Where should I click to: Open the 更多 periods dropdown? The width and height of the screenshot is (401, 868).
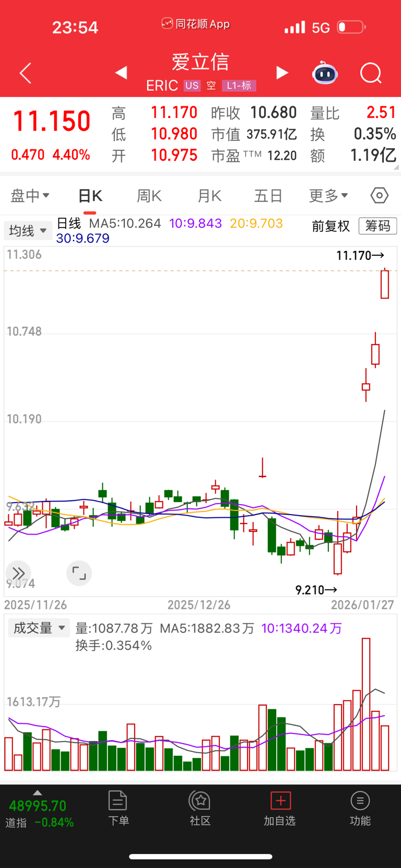(328, 196)
